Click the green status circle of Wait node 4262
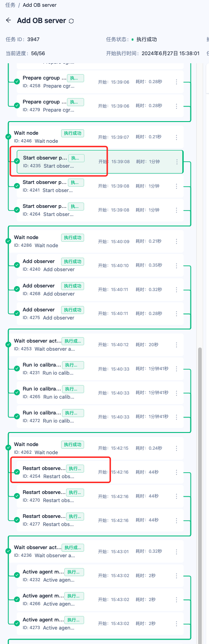Screen dimensions: 209x644 click(x=8, y=448)
